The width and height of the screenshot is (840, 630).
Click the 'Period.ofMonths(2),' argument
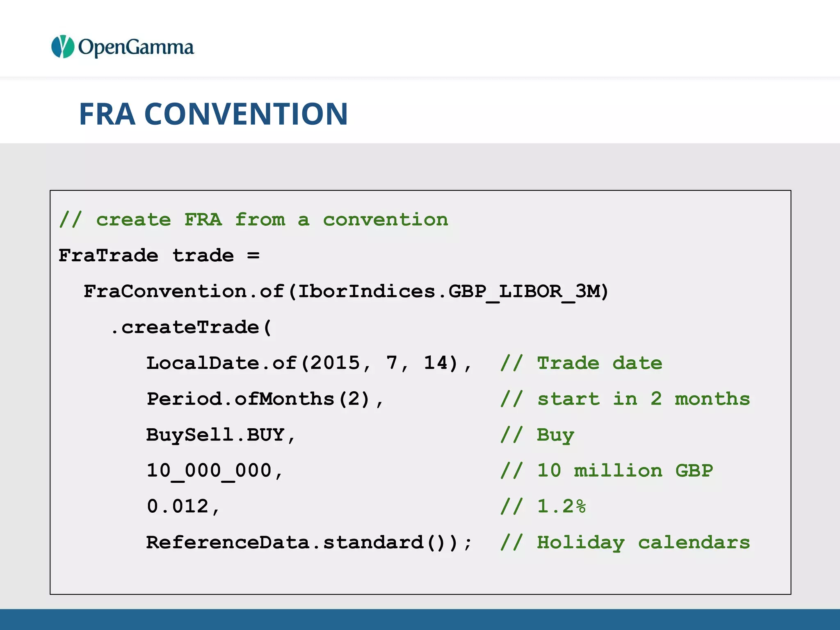point(265,399)
